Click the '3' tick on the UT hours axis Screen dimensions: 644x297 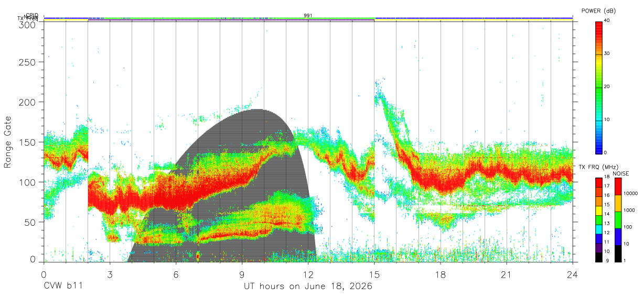[x=110, y=274]
